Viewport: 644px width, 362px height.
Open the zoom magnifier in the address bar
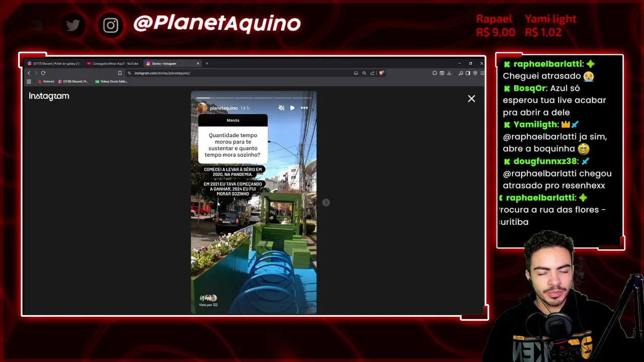pyautogui.click(x=364, y=73)
